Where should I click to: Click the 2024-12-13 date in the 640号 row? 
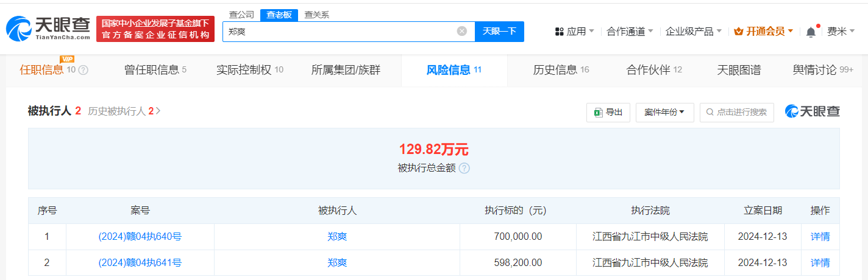point(763,237)
